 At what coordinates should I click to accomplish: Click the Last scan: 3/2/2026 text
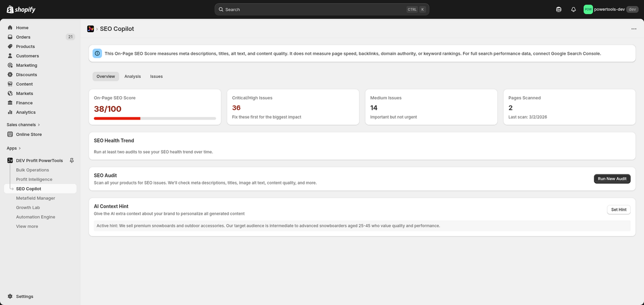(528, 117)
